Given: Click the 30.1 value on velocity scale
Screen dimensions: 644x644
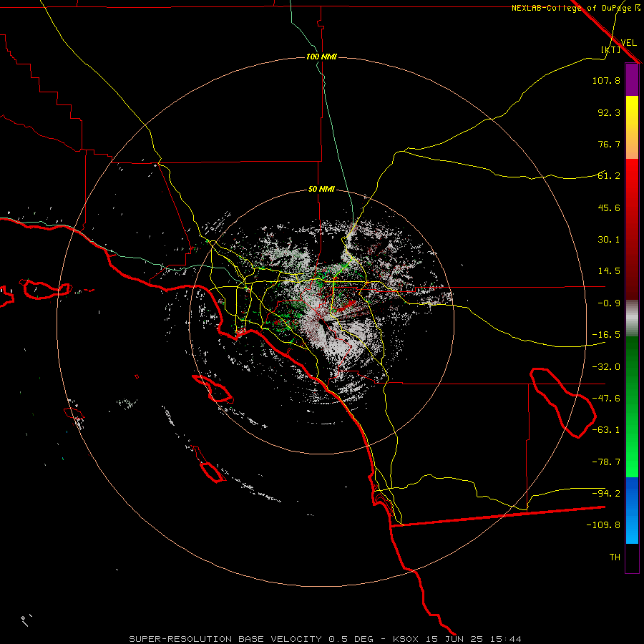Looking at the screenshot, I should [x=609, y=240].
